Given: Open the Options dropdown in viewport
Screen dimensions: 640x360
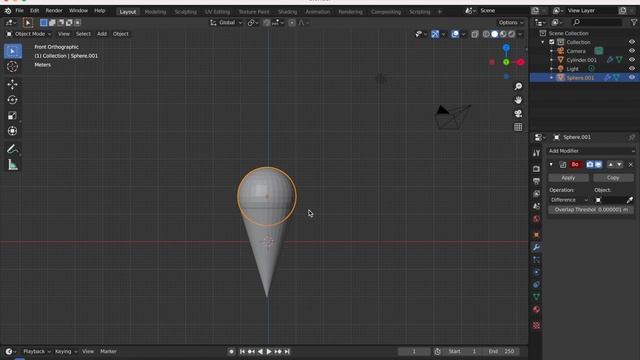Looking at the screenshot, I should point(511,23).
